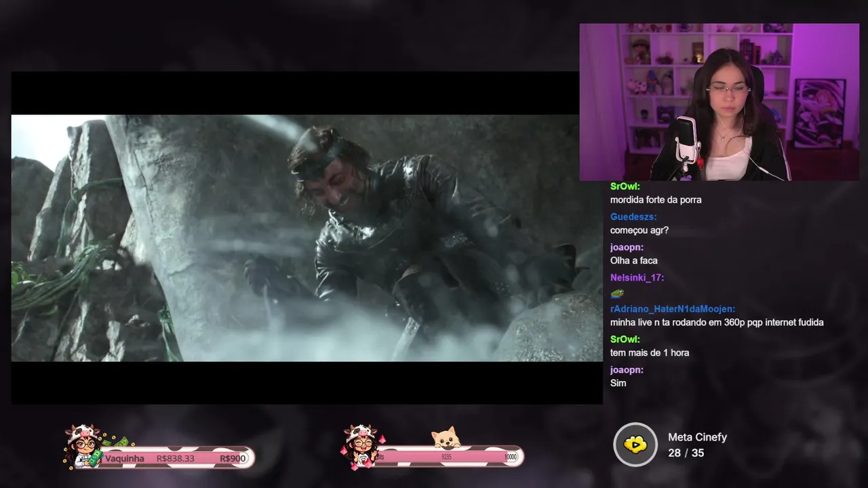Click the streamer's webcam feed
Image resolution: width=868 pixels, height=488 pixels.
pyautogui.click(x=719, y=102)
